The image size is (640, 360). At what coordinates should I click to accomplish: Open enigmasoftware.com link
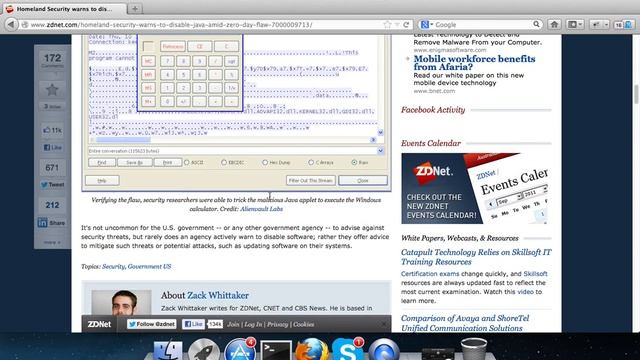click(x=450, y=50)
